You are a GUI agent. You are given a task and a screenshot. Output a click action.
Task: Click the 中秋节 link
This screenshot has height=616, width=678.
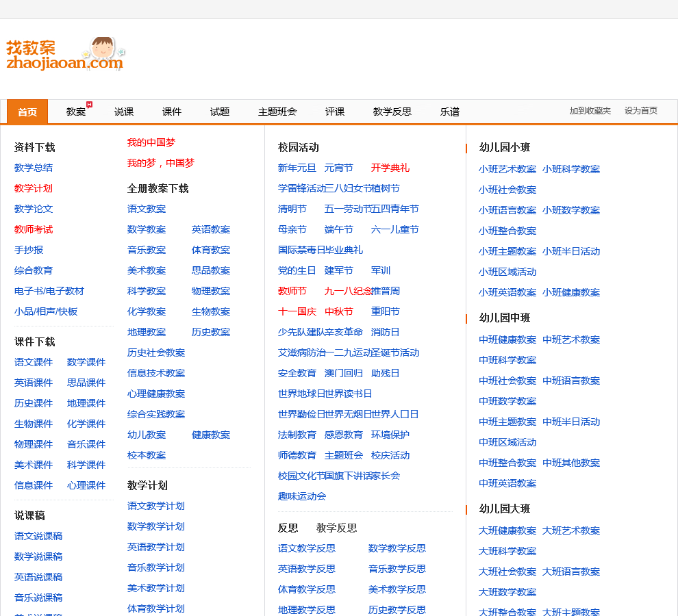[339, 311]
